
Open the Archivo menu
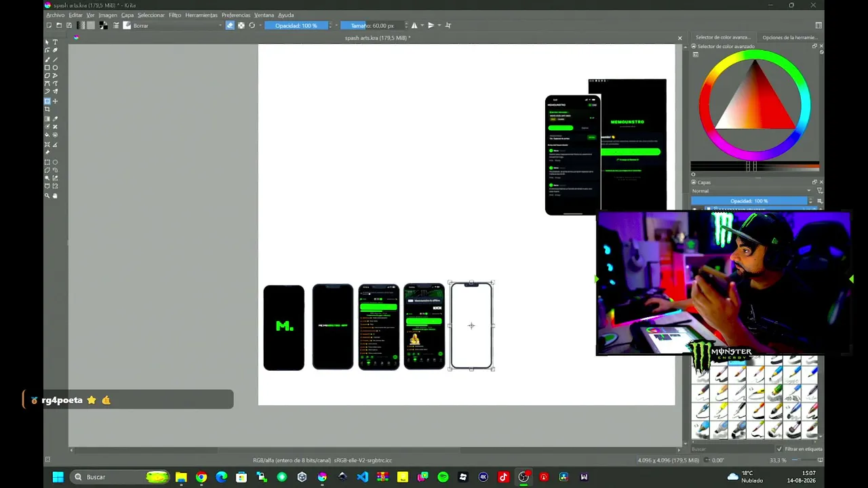[55, 15]
